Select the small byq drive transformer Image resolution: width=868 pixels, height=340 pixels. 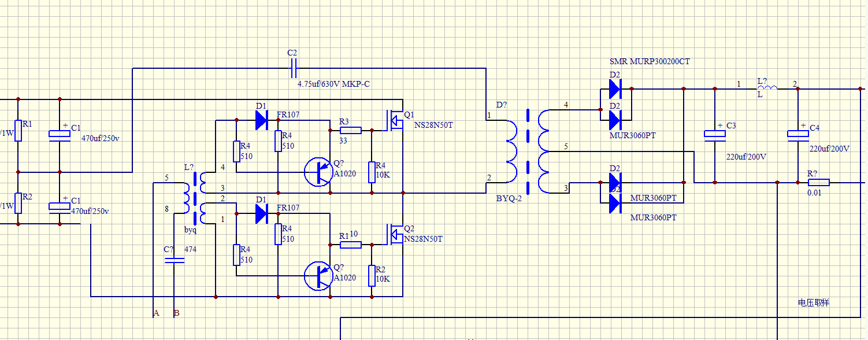point(195,199)
